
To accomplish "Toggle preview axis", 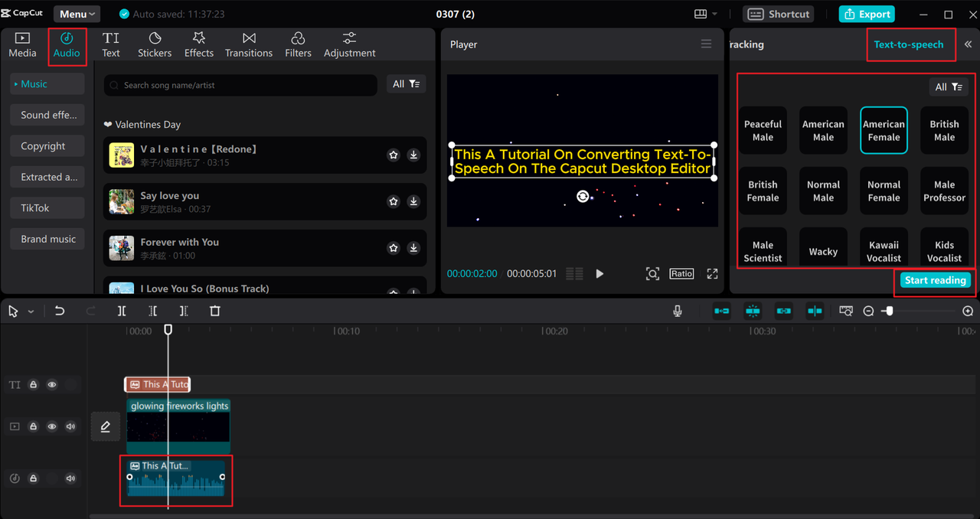I will click(x=815, y=311).
